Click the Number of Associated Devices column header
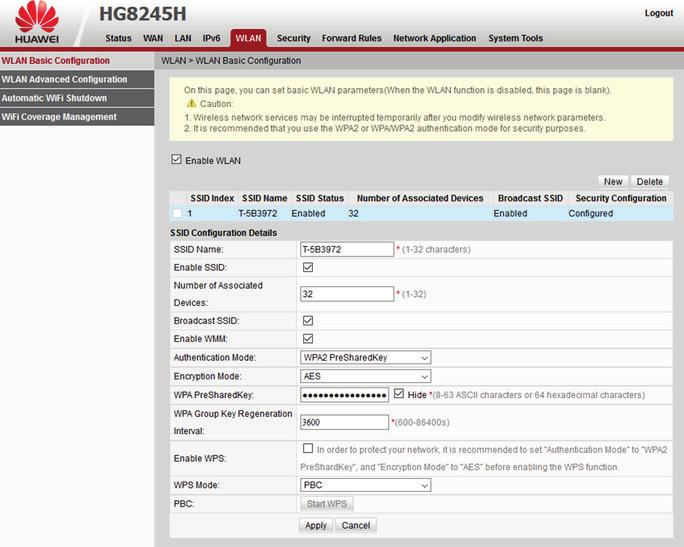Viewport: 684px width, 547px height. click(420, 198)
